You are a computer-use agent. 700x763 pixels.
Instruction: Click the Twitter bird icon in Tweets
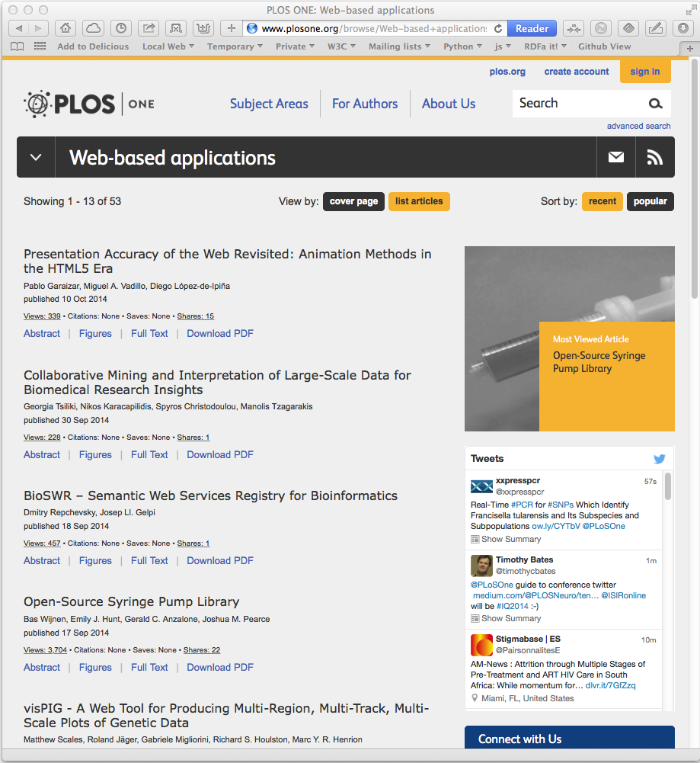[659, 459]
